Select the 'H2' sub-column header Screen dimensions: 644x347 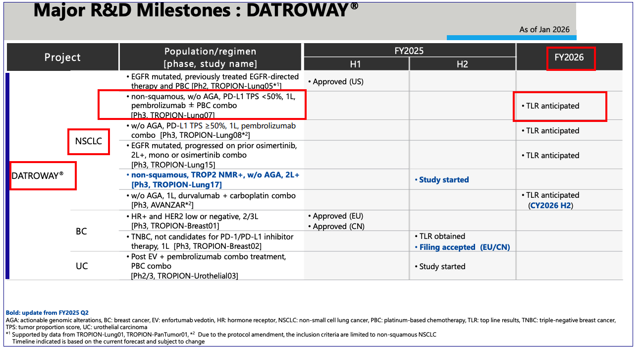pos(462,64)
